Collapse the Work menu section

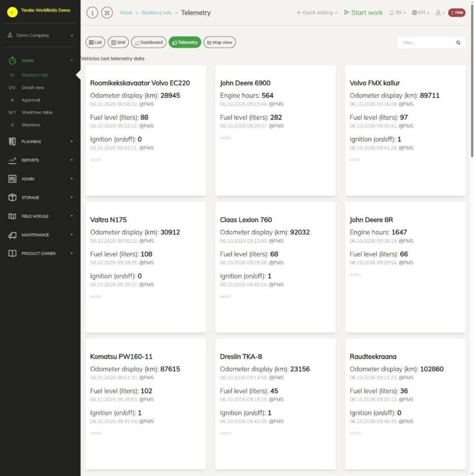72,61
